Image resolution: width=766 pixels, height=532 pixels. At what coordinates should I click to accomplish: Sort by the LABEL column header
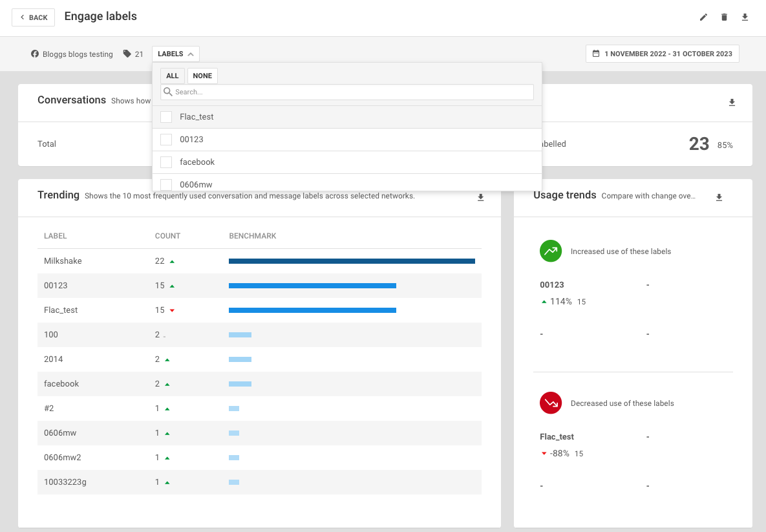click(55, 236)
